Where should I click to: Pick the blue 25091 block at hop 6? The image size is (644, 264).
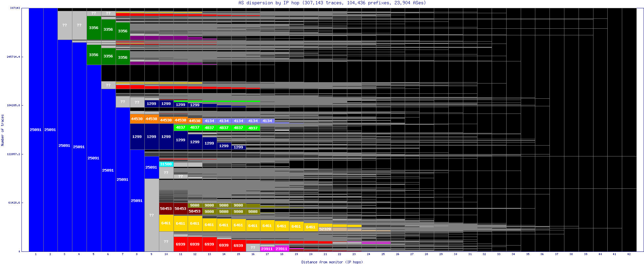(108, 170)
